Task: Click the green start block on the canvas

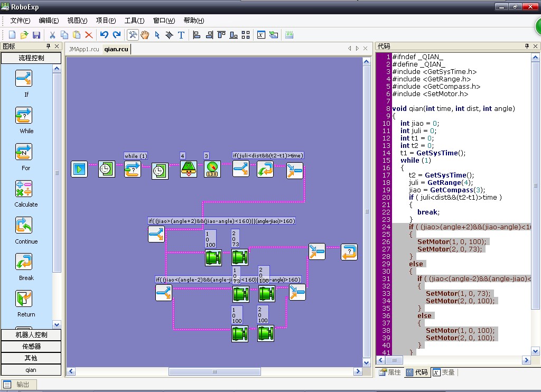Action: 79,169
